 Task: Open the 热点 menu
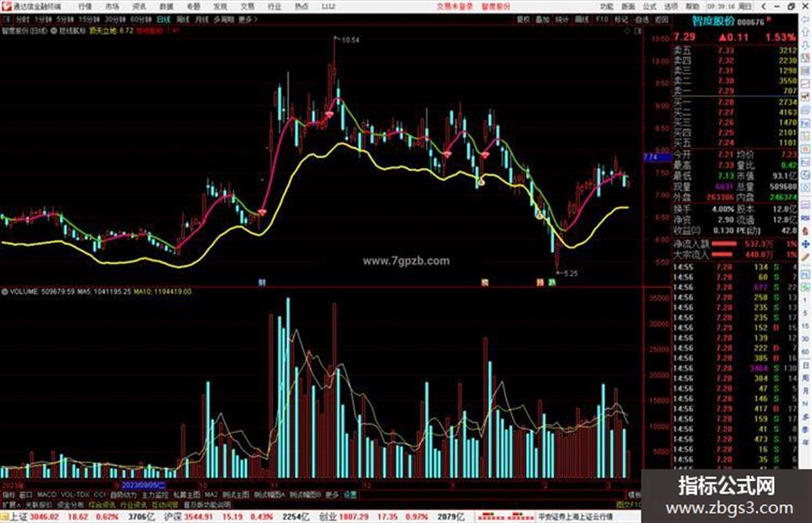302,7
